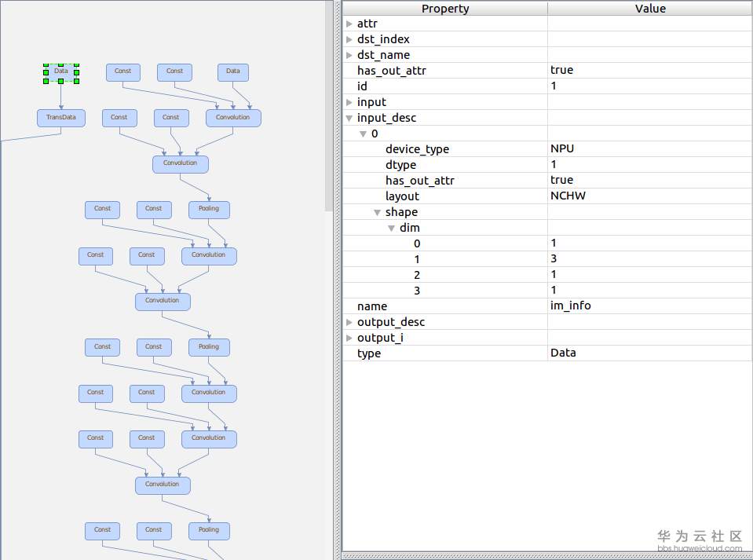Viewport: 753px width, 560px height.
Task: Expand the output_desc property row
Action: tap(349, 322)
